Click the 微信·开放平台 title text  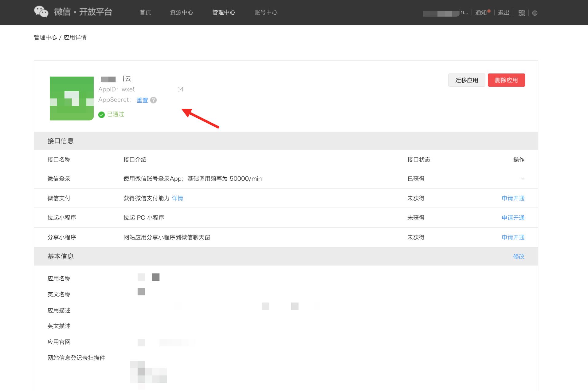point(83,12)
